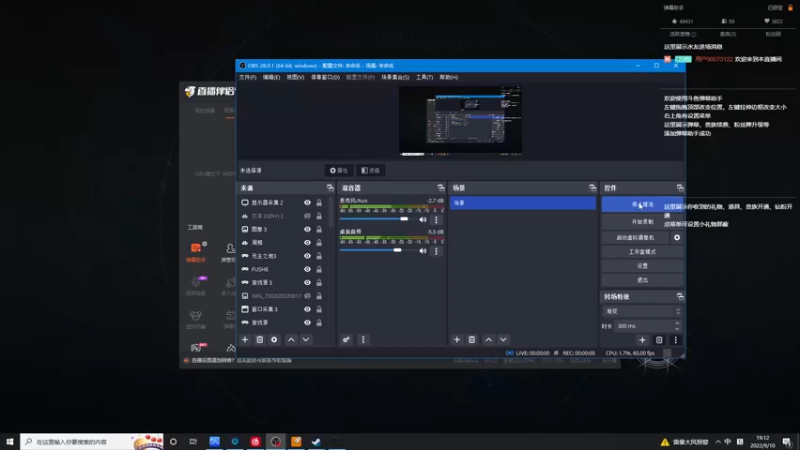Hide the 显示器采集 2 source
800x450 pixels.
click(307, 203)
